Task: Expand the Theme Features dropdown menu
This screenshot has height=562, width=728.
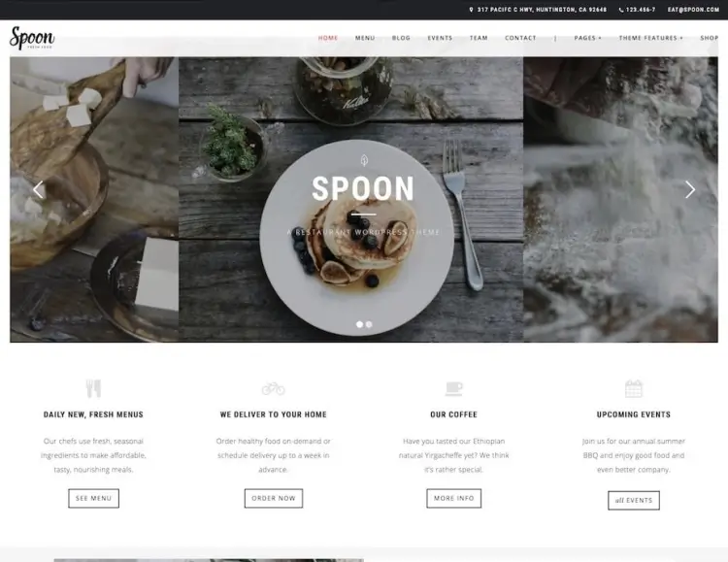Action: 650,38
